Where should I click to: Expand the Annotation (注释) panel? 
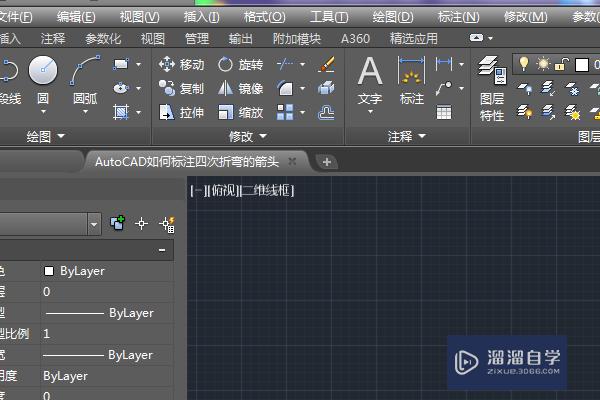(406, 136)
